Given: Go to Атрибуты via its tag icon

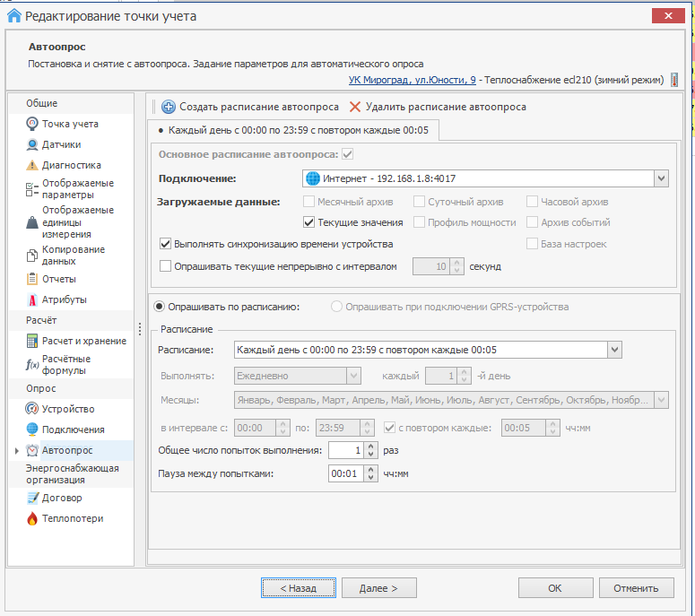Looking at the screenshot, I should 32,299.
